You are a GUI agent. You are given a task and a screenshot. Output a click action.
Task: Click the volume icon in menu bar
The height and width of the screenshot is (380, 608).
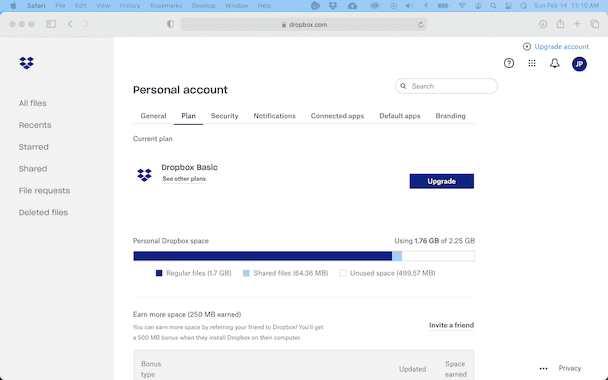click(x=409, y=5)
